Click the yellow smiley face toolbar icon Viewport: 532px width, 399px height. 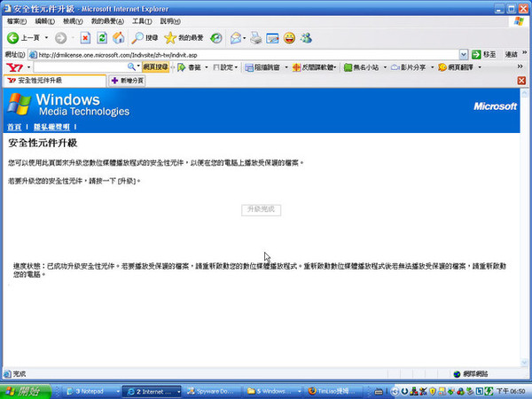pos(289,38)
